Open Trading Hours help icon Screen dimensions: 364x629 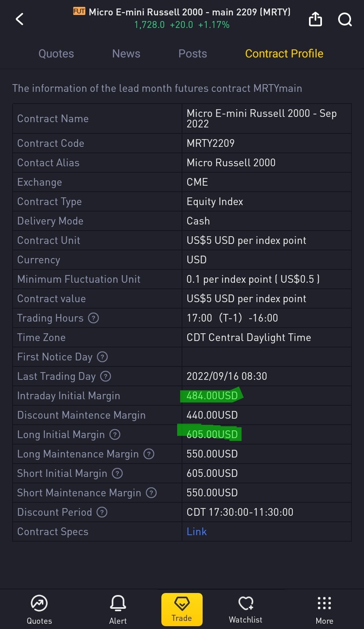click(x=93, y=318)
